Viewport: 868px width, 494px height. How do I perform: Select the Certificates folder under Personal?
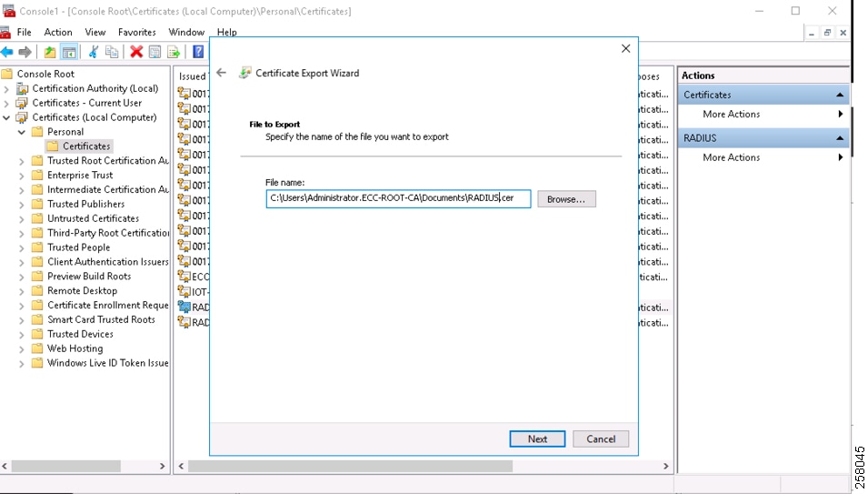pos(86,146)
